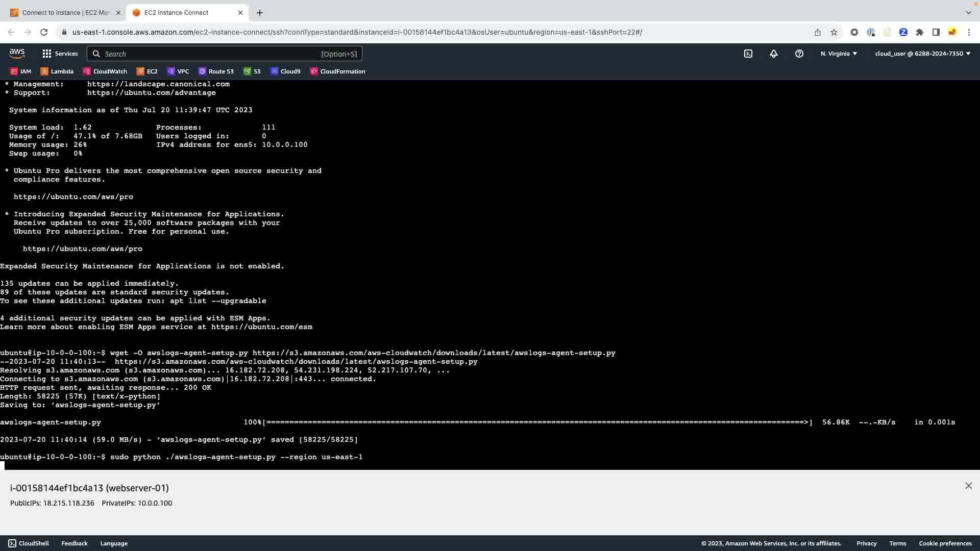This screenshot has height=551, width=980.
Task: Expand the Chrome tab search chevron
Action: (x=968, y=12)
